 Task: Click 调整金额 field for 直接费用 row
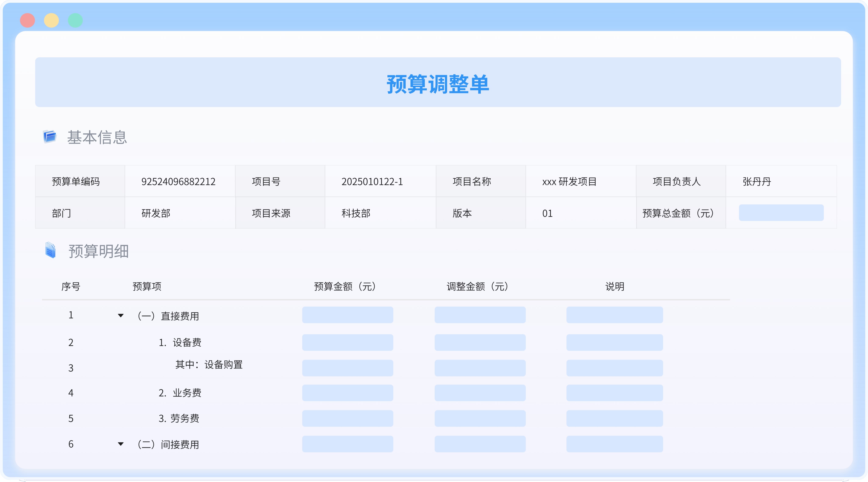coord(480,315)
